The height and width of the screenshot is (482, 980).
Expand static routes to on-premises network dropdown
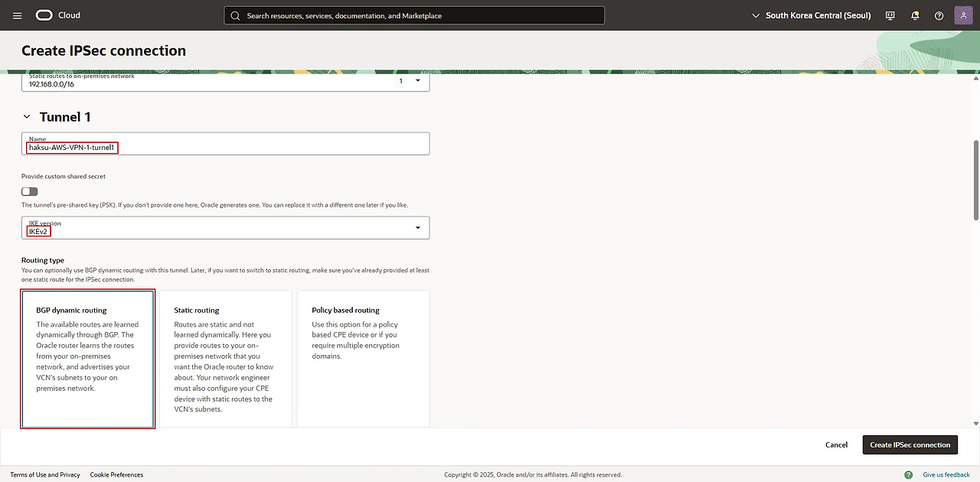[x=417, y=80]
